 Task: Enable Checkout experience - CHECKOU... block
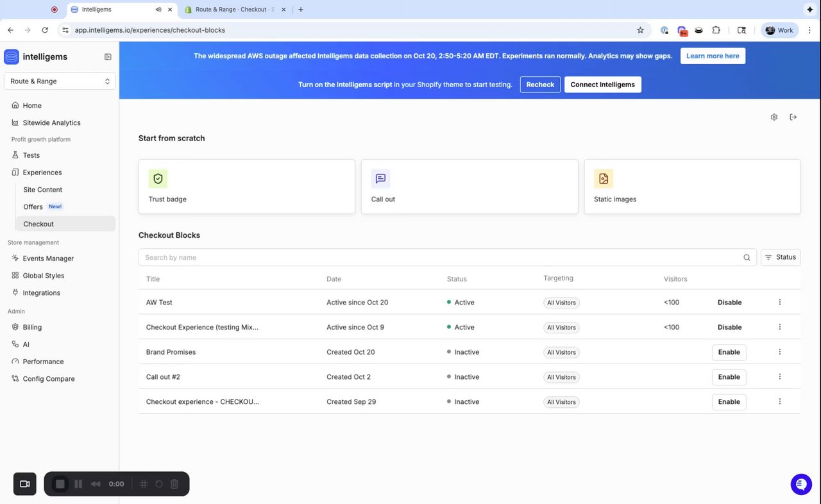[729, 402]
